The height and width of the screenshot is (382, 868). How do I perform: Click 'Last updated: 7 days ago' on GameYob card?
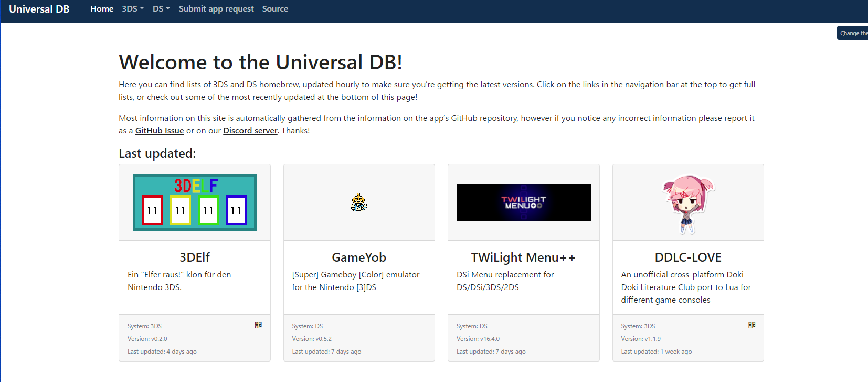[326, 352]
